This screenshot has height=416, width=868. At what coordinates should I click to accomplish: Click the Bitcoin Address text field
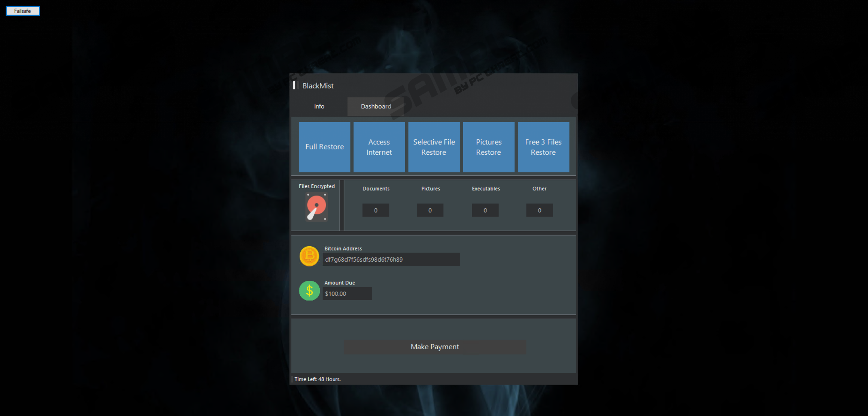391,259
